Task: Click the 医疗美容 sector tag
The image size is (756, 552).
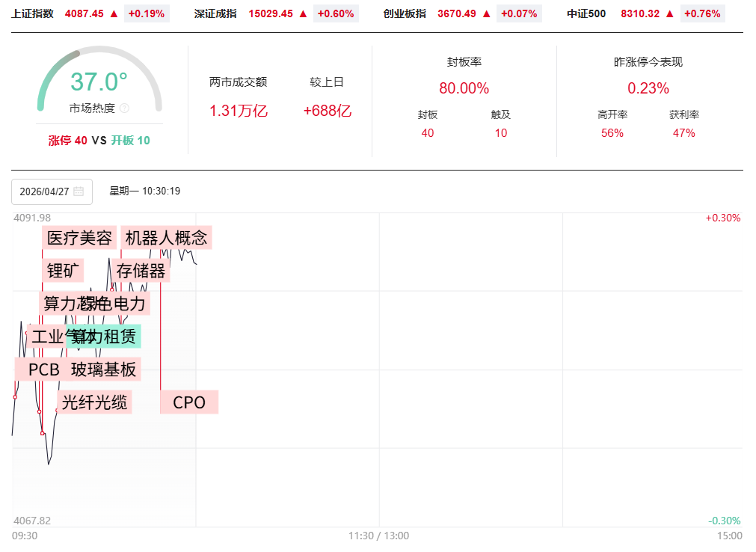Action: pos(79,238)
